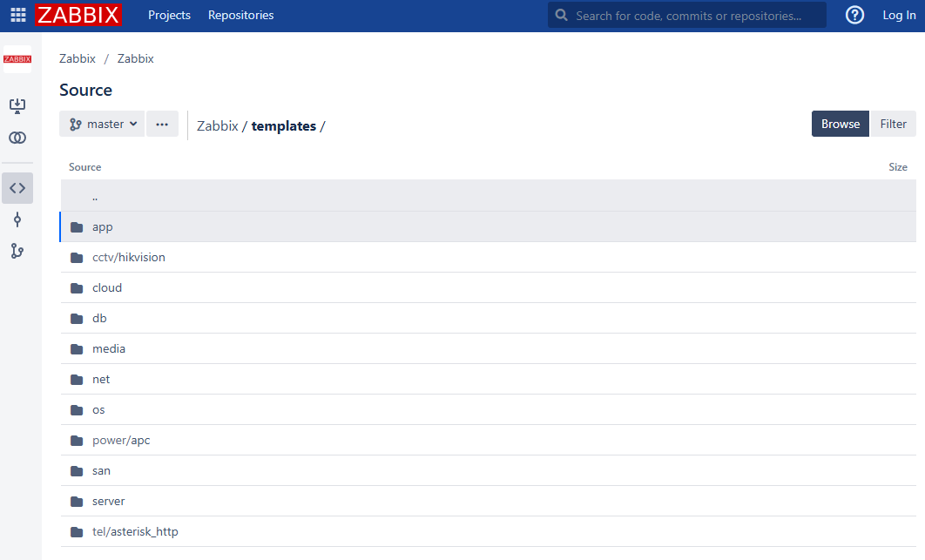
Task: Open the Branches sidebar icon
Action: point(17,251)
